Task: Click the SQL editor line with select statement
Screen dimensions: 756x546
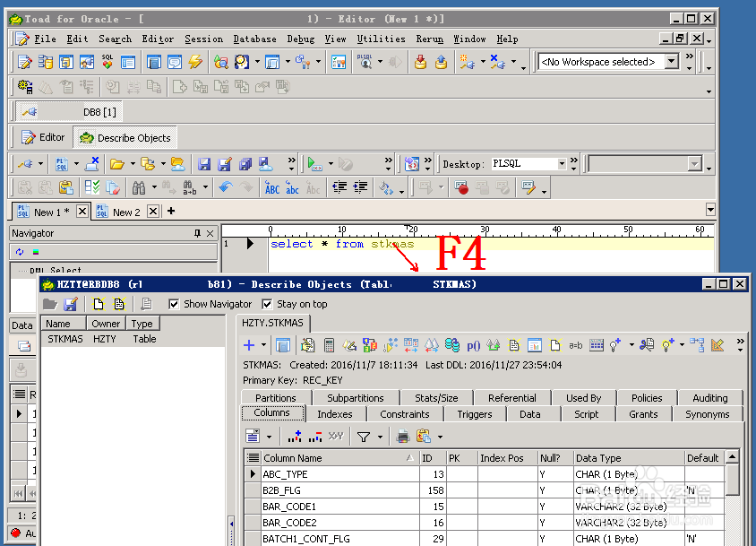Action: click(491, 244)
